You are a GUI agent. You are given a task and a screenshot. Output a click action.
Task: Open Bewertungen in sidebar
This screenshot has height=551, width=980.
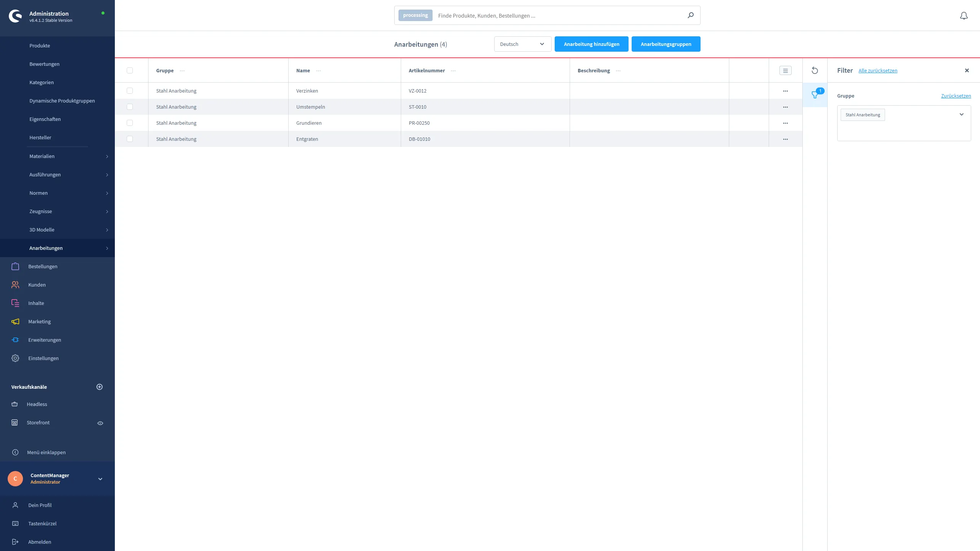coord(44,64)
